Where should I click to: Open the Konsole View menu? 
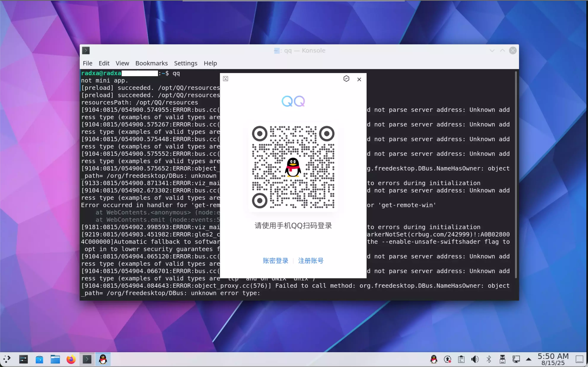pyautogui.click(x=122, y=63)
